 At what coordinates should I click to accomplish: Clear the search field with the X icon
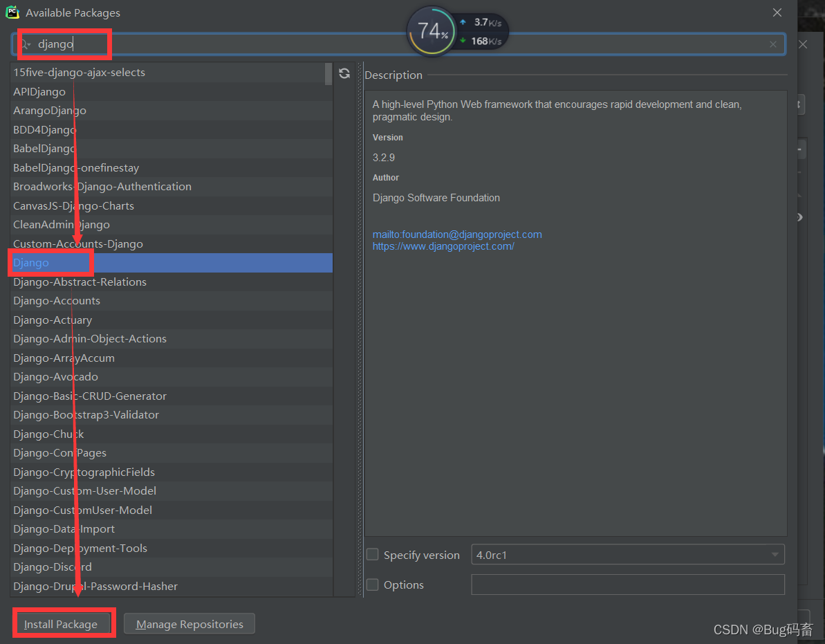pos(773,45)
